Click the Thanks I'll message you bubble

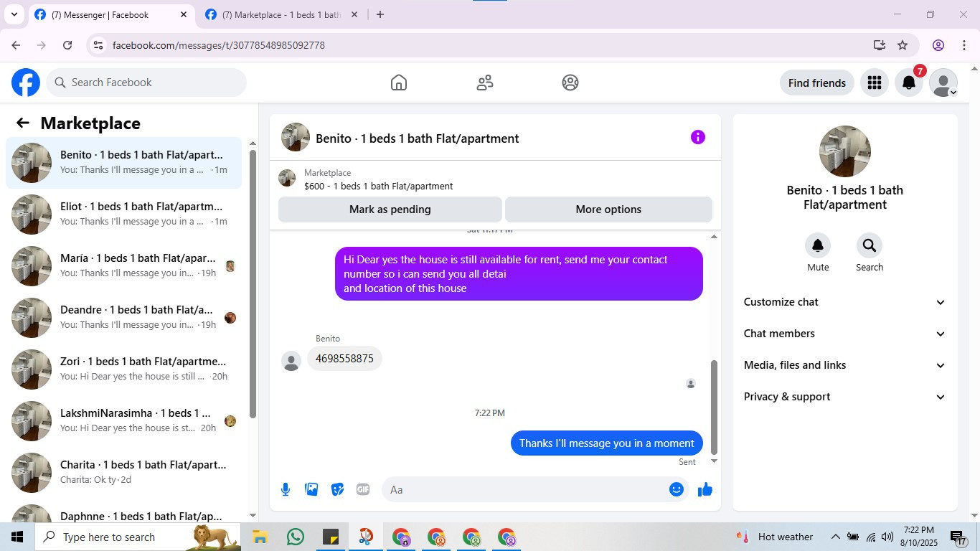(x=607, y=443)
